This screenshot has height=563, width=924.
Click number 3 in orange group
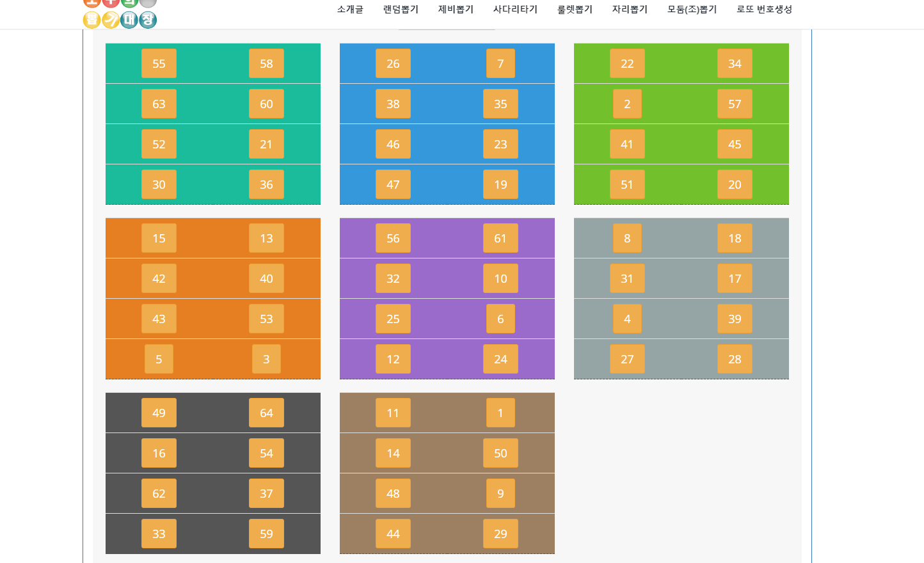click(266, 360)
